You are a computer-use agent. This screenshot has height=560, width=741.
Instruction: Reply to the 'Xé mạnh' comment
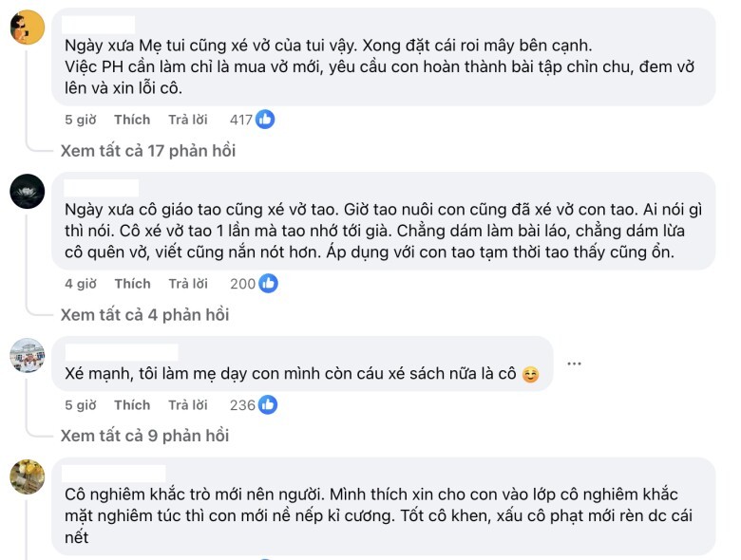coord(187,404)
